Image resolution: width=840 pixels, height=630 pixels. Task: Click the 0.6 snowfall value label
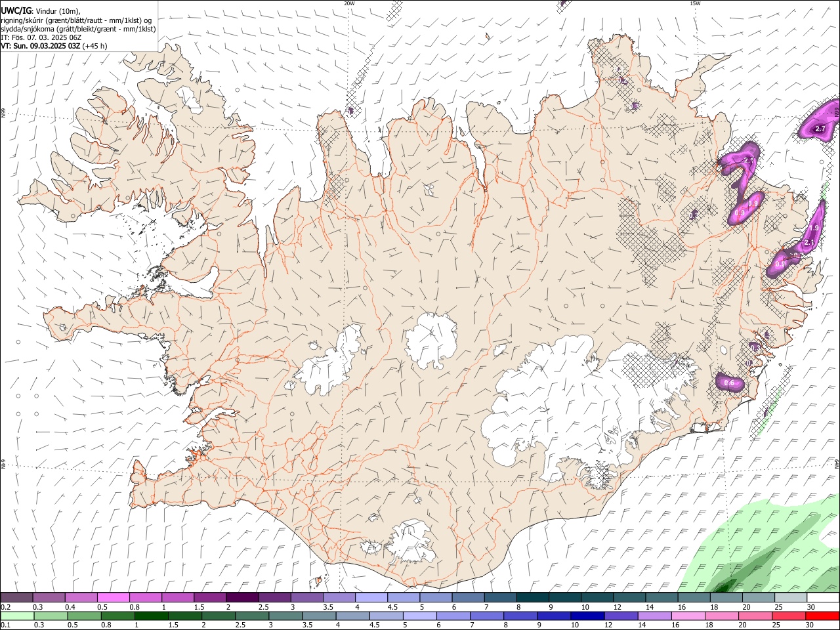click(728, 383)
